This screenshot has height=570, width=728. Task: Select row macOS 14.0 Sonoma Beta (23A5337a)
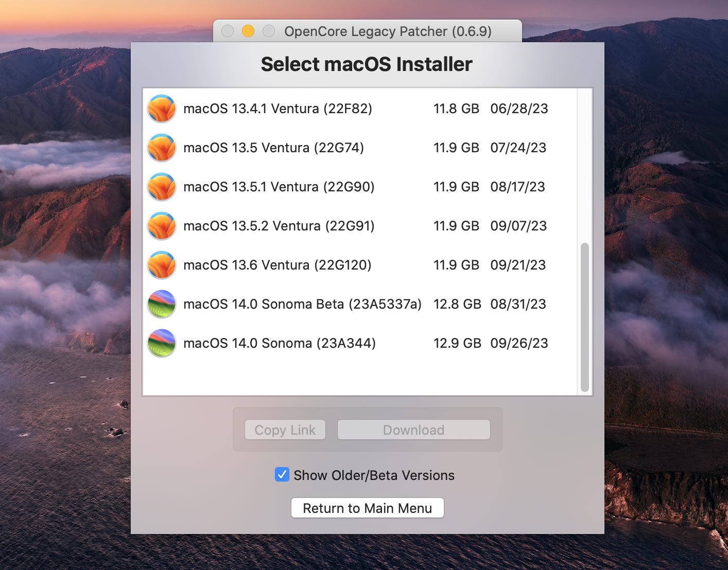coord(360,304)
